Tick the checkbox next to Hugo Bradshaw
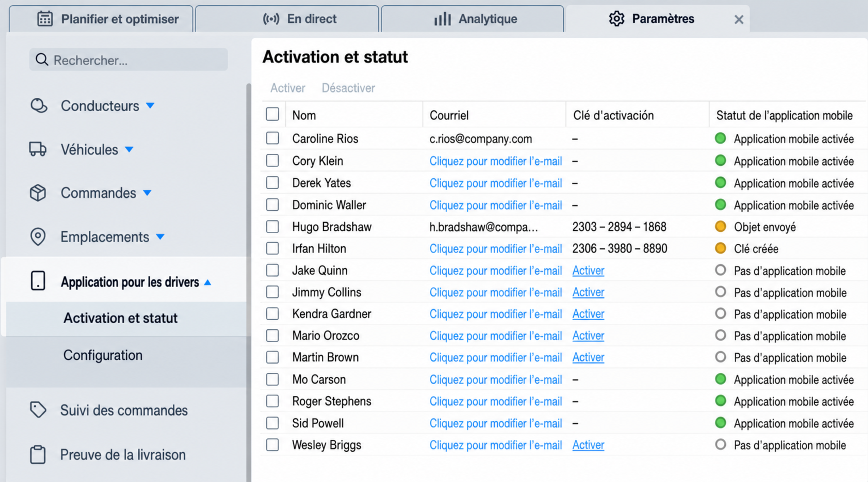Image resolution: width=868 pixels, height=482 pixels. click(x=272, y=227)
